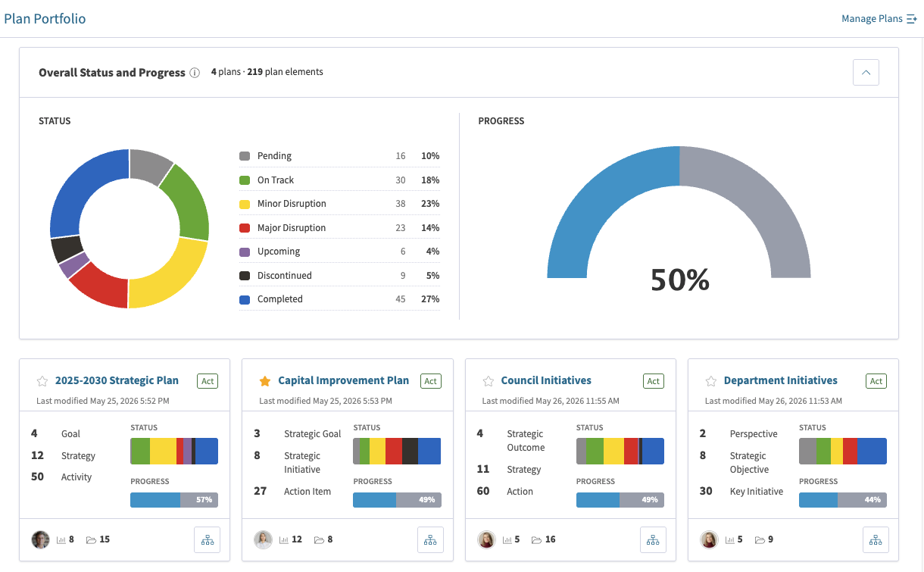This screenshot has width=924, height=572.
Task: Click owner avatar on Council Initiatives card
Action: click(485, 539)
